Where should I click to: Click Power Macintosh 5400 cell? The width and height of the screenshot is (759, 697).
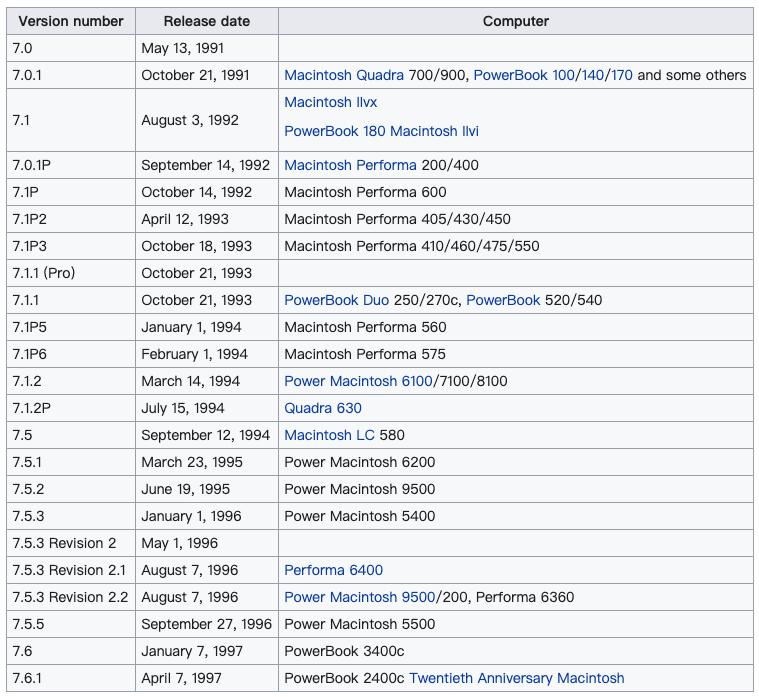[516, 516]
